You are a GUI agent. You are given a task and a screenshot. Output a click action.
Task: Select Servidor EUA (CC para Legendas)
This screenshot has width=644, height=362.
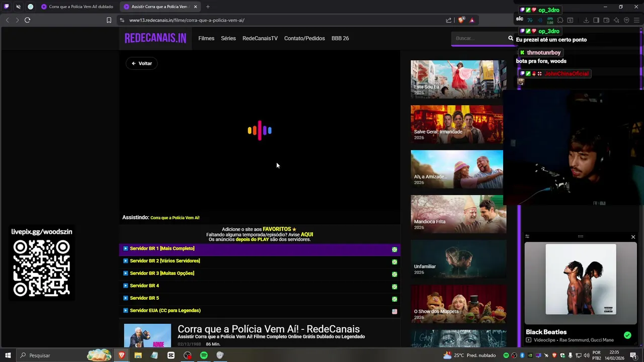[260, 311]
